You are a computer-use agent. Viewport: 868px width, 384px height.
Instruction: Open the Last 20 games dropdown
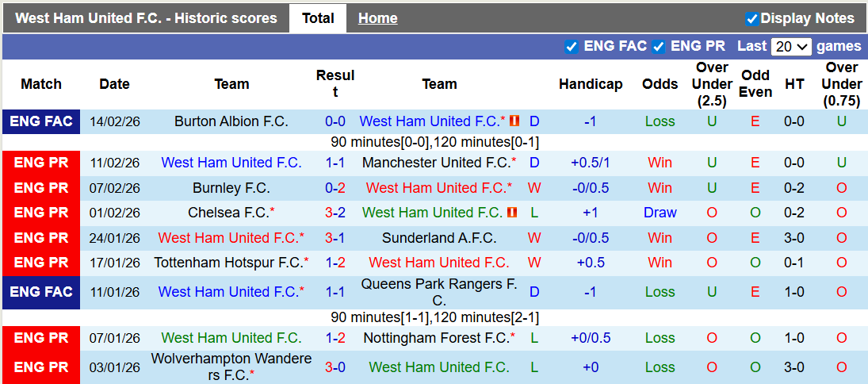[790, 46]
